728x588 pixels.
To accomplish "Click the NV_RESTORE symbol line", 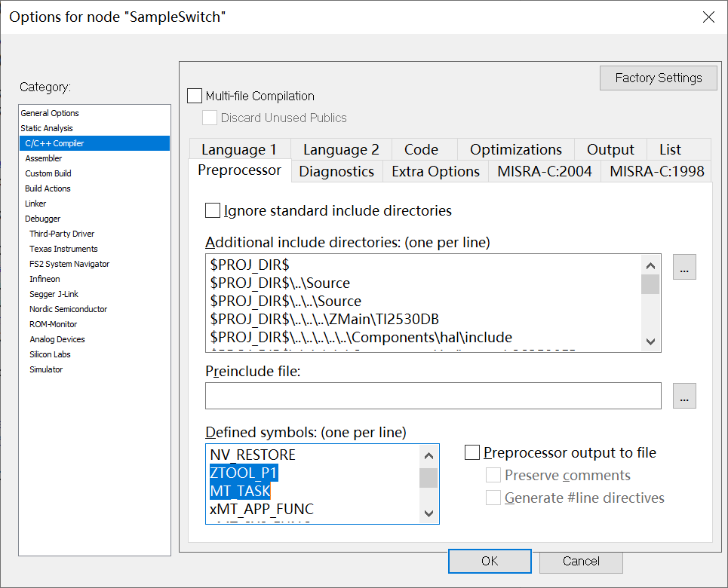I will click(x=253, y=455).
